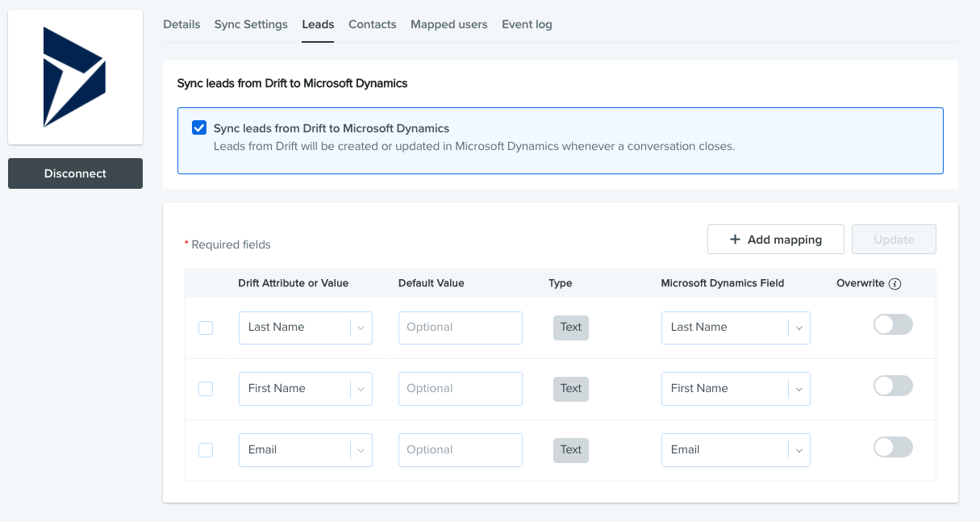Click the Text type badge for First Name
Screen dimensions: 980x522
point(571,389)
